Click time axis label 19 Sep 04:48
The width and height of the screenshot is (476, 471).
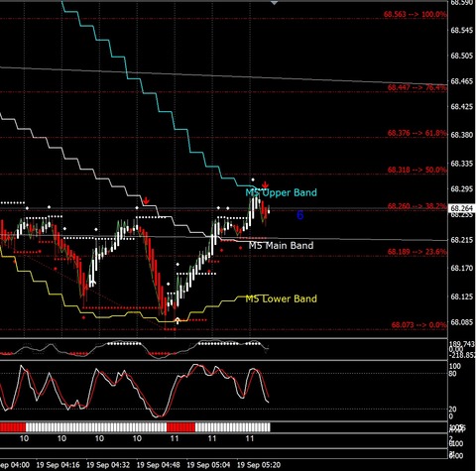(159, 465)
